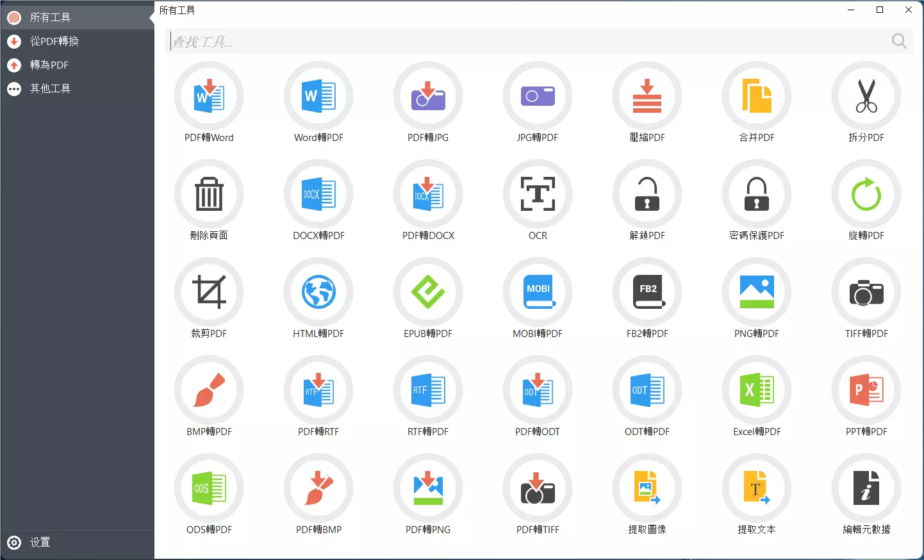
Task: Select the TIFF轉PDF camera tool
Action: tap(866, 292)
